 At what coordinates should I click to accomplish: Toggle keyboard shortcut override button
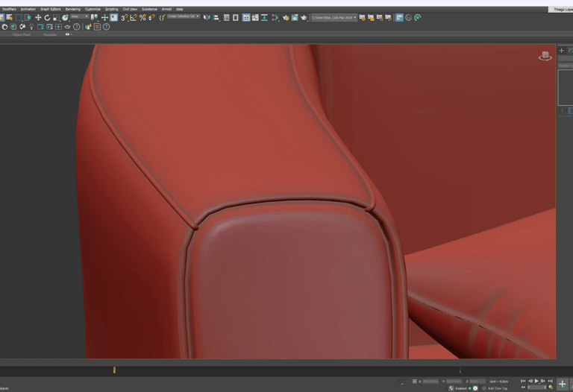114,18
